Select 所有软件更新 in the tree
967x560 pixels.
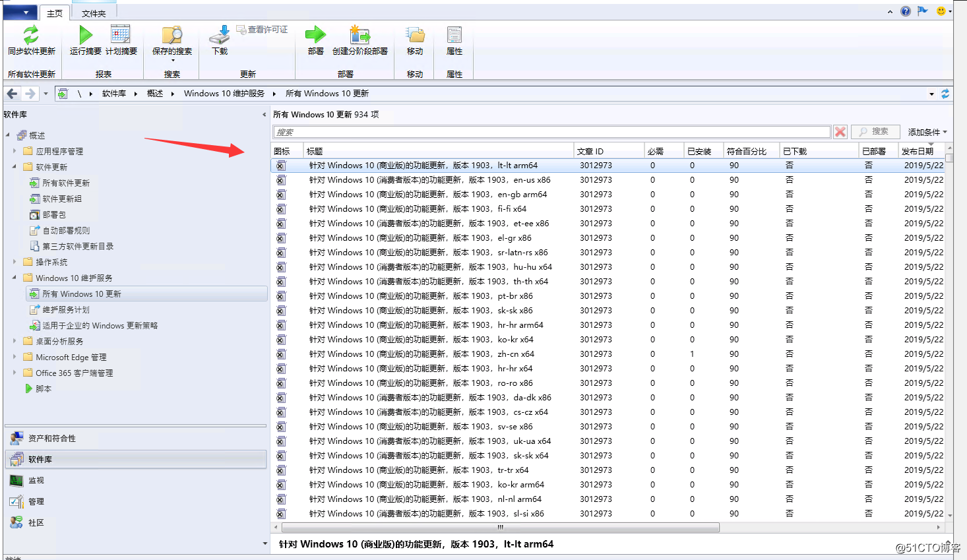click(66, 183)
